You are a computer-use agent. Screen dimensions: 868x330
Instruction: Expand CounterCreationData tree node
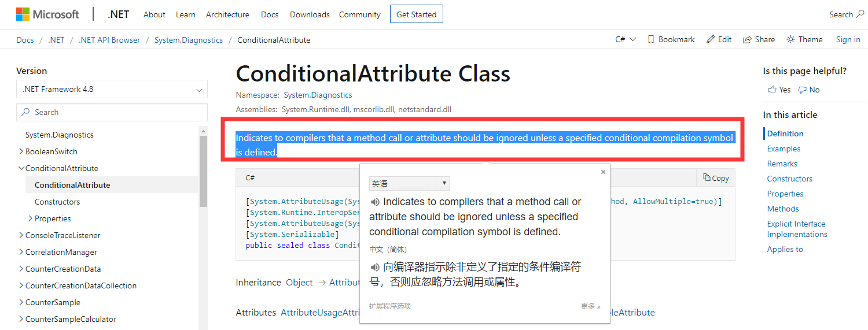pyautogui.click(x=21, y=269)
